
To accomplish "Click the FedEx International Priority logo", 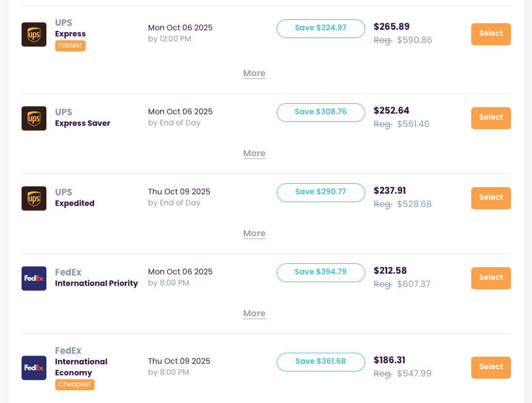I will pyautogui.click(x=34, y=278).
